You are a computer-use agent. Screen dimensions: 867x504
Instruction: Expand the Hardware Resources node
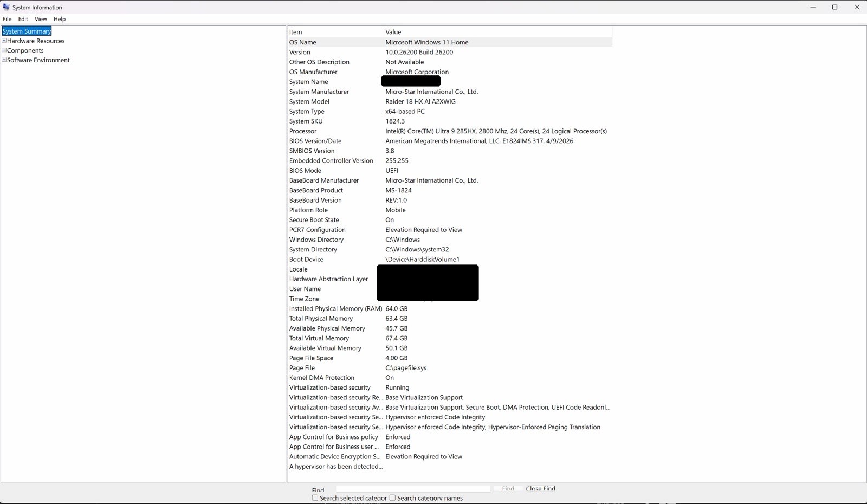[x=4, y=41]
